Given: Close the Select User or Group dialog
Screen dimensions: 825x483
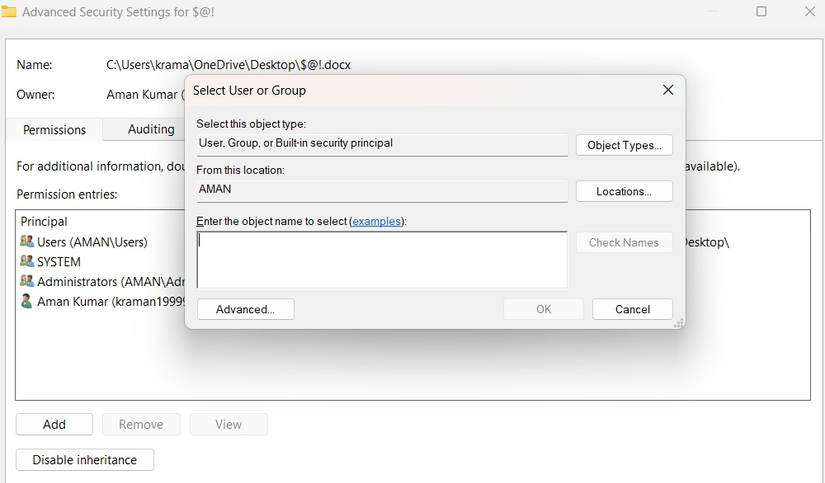Looking at the screenshot, I should pyautogui.click(x=668, y=90).
